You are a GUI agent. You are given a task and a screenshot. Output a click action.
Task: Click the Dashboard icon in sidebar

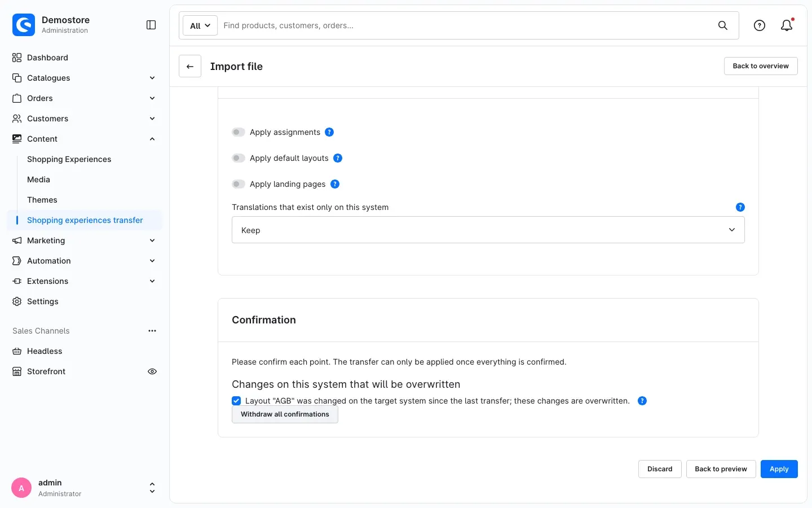[17, 58]
